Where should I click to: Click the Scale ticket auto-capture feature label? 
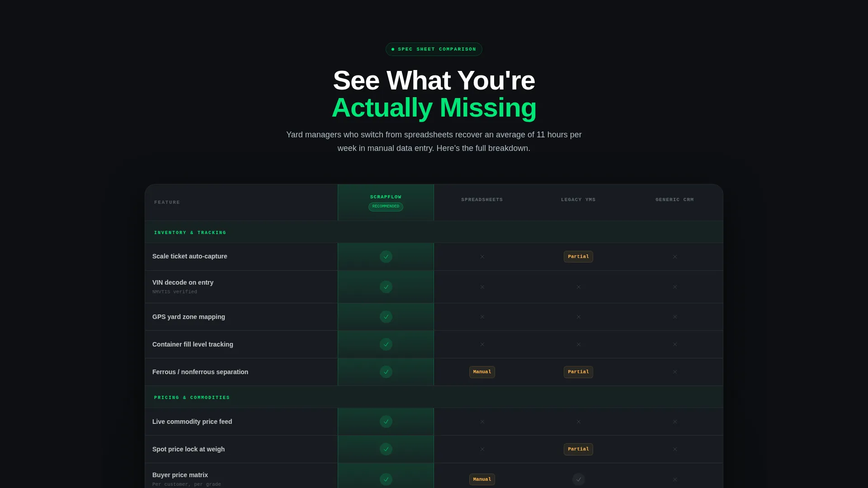click(x=190, y=256)
